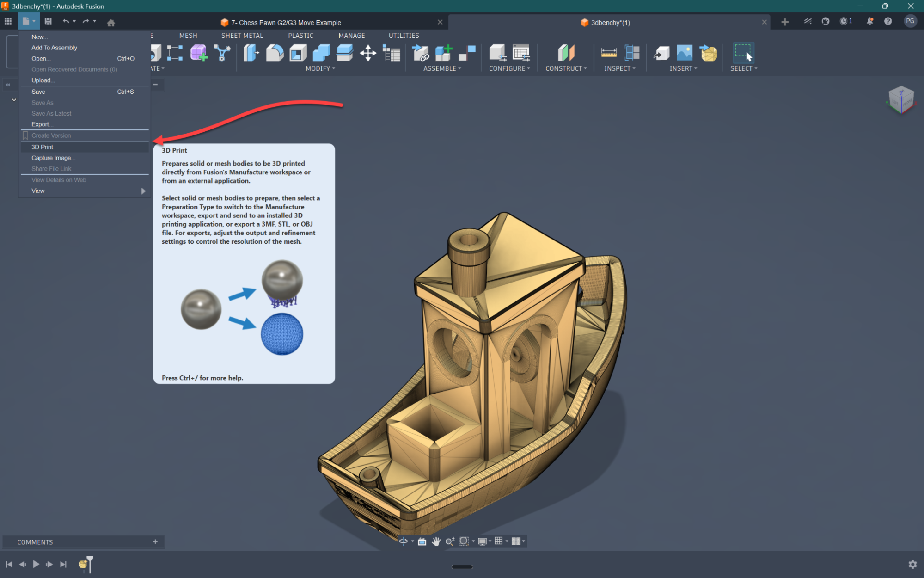Select the Move/Copy tool icon
Image resolution: width=924 pixels, height=578 pixels.
368,53
